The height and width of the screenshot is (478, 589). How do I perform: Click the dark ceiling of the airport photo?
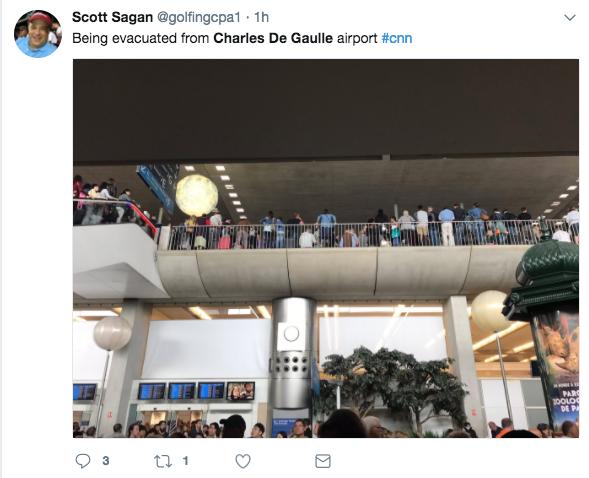coord(326,109)
